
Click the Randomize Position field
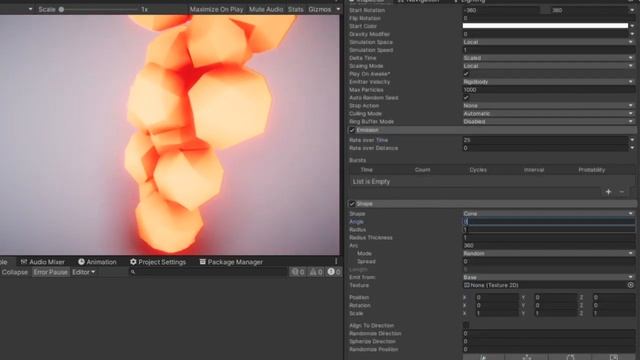click(x=549, y=349)
